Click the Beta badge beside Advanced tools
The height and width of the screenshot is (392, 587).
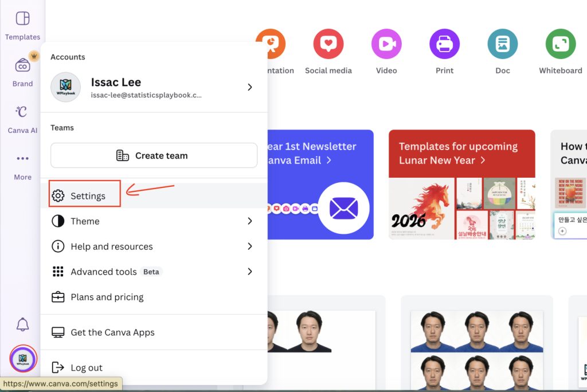click(x=151, y=272)
